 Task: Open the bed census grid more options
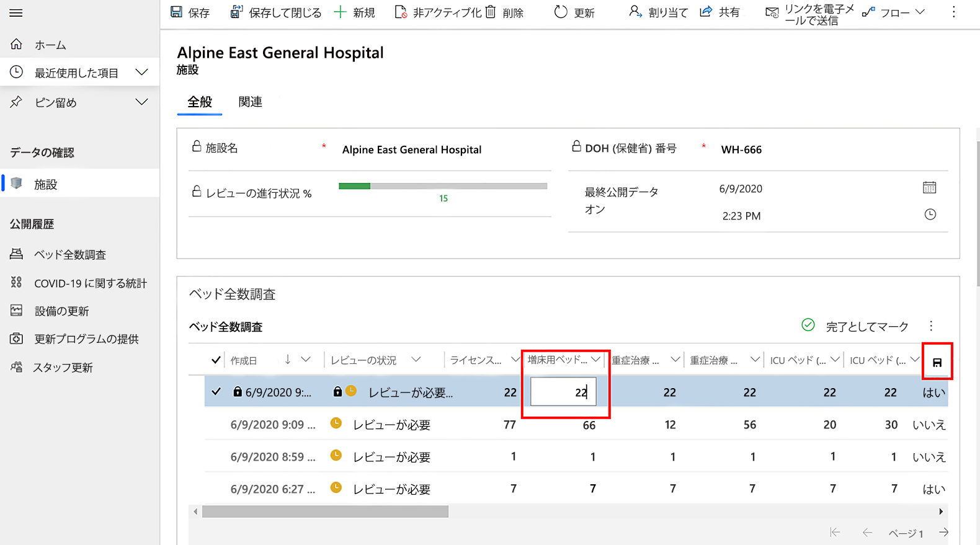(931, 326)
